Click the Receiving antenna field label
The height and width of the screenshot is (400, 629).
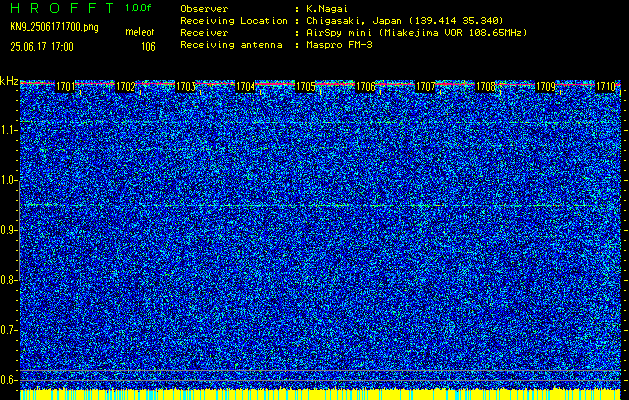click(x=231, y=45)
